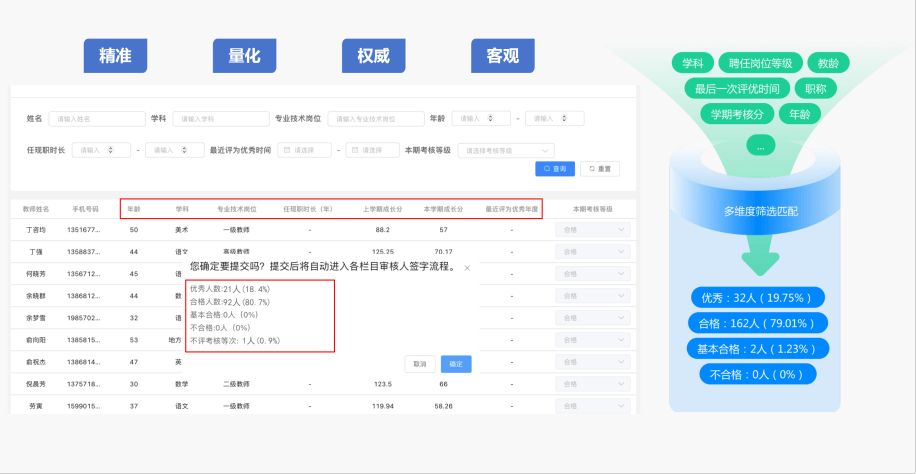This screenshot has height=474, width=916.
Task: Click the 查询 search button
Action: pos(554,169)
